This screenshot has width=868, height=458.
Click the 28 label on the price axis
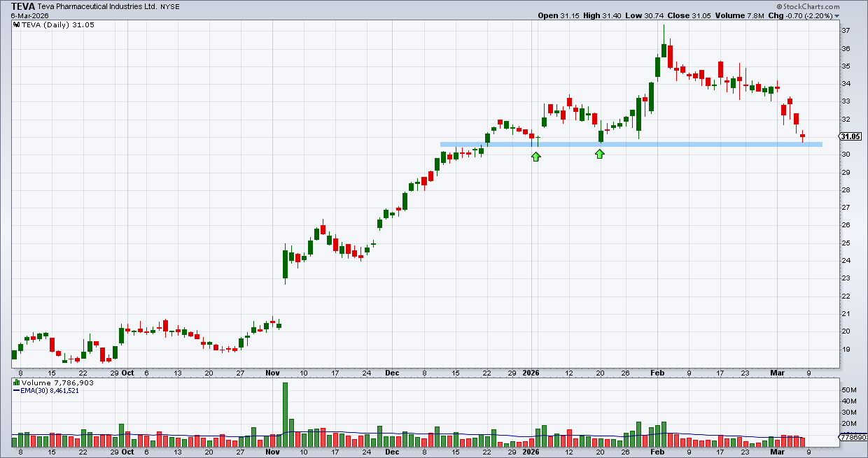coord(846,190)
